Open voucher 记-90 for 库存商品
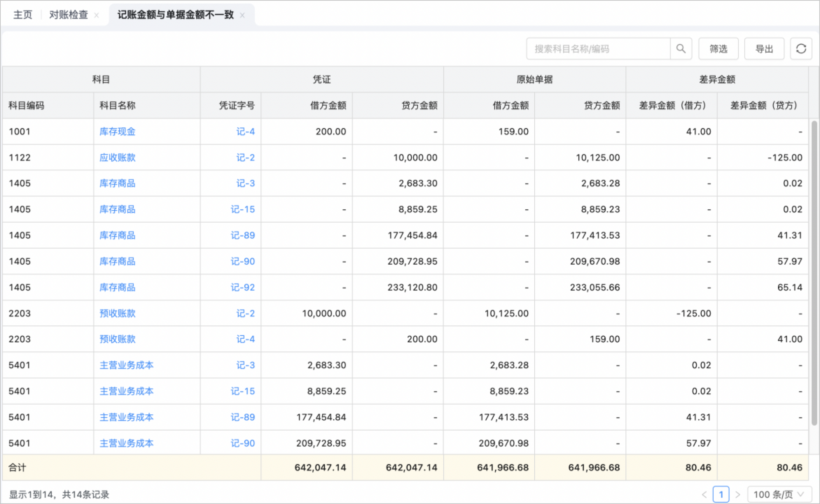 coord(243,261)
